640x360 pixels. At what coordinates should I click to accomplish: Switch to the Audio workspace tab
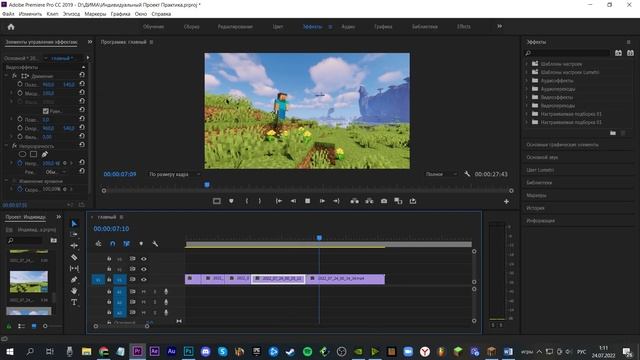click(348, 27)
